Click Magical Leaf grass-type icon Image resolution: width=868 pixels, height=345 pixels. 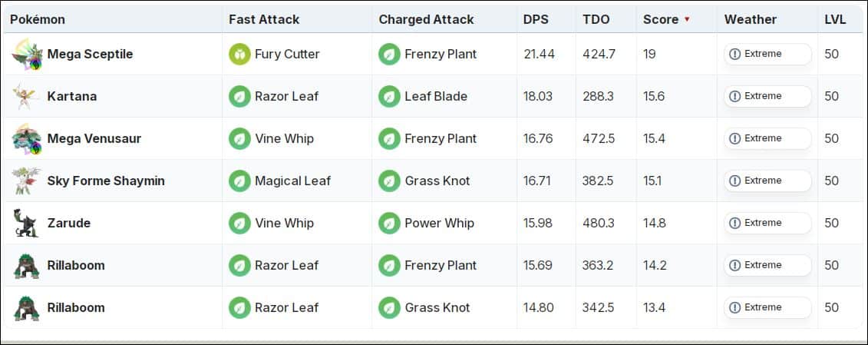pyautogui.click(x=239, y=181)
